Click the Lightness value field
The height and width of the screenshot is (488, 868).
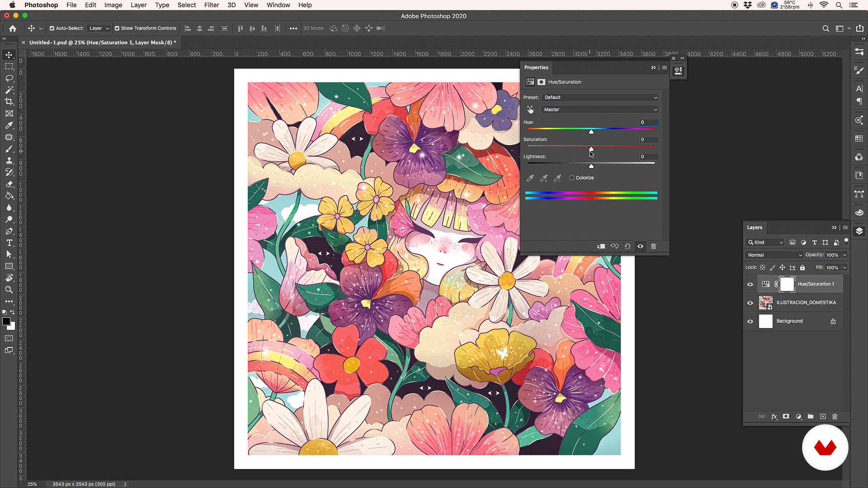649,157
